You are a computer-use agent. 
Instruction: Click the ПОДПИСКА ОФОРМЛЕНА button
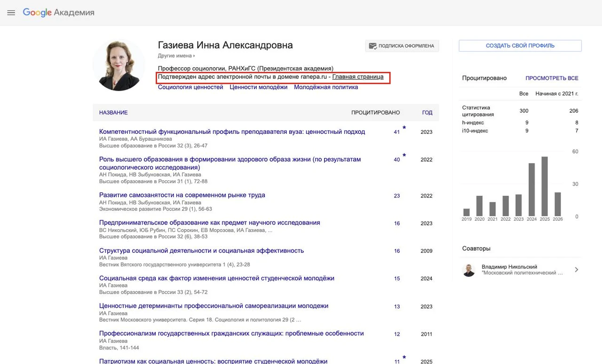tap(402, 46)
